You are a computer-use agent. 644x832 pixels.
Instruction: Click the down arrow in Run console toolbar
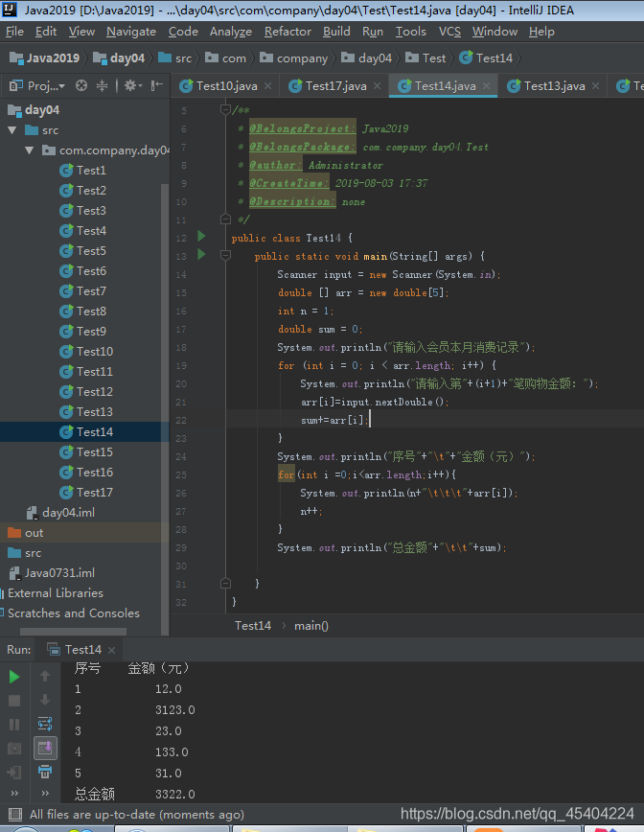tap(45, 700)
